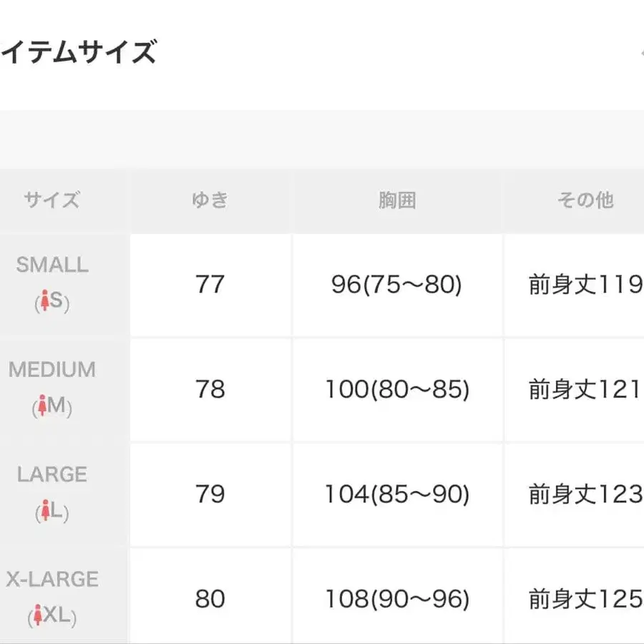
Task: Click the LARGE ゆき value 79
Action: 210,494
